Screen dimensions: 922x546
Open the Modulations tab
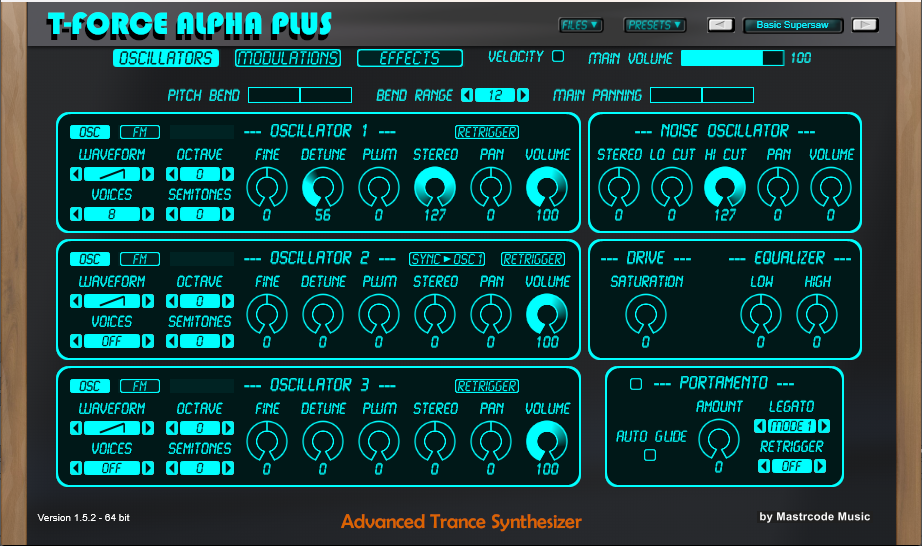(288, 58)
